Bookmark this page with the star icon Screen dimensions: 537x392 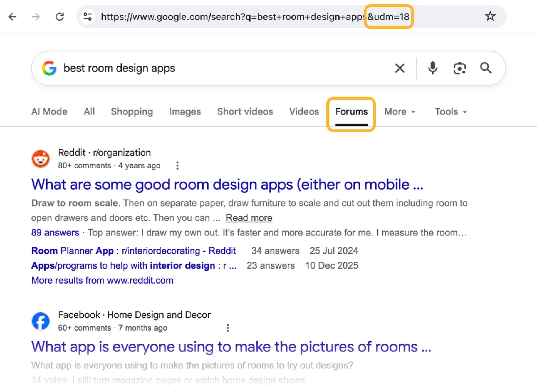click(x=490, y=17)
